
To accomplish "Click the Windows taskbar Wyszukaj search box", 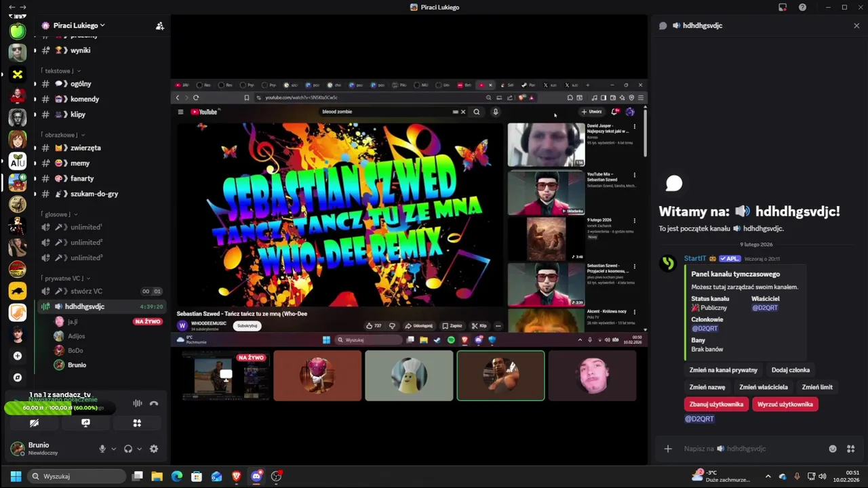I will (77, 476).
